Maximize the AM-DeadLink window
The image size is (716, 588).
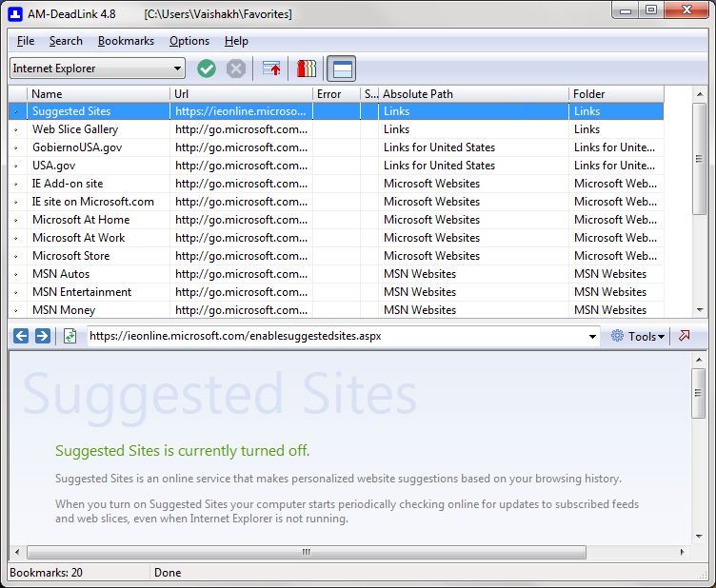click(651, 10)
